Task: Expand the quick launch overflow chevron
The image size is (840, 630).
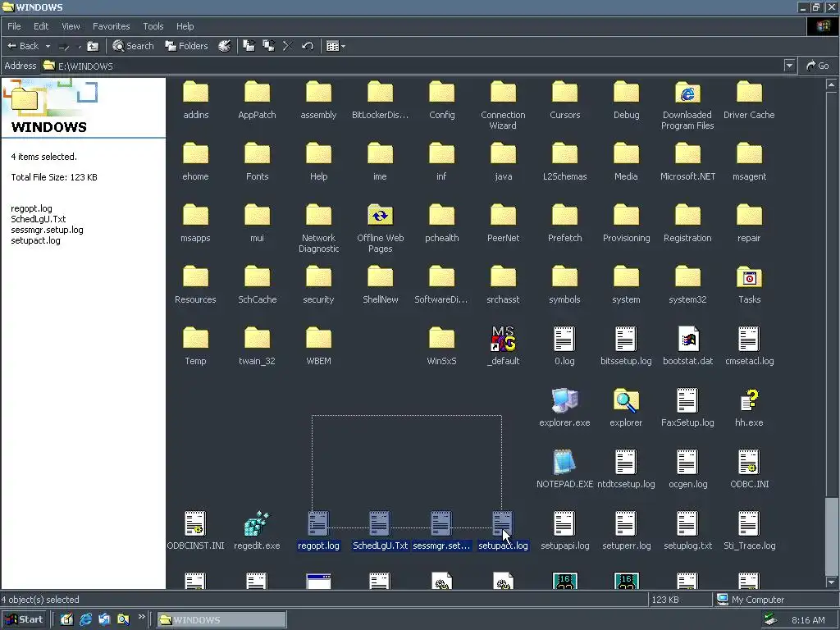Action: (x=141, y=617)
